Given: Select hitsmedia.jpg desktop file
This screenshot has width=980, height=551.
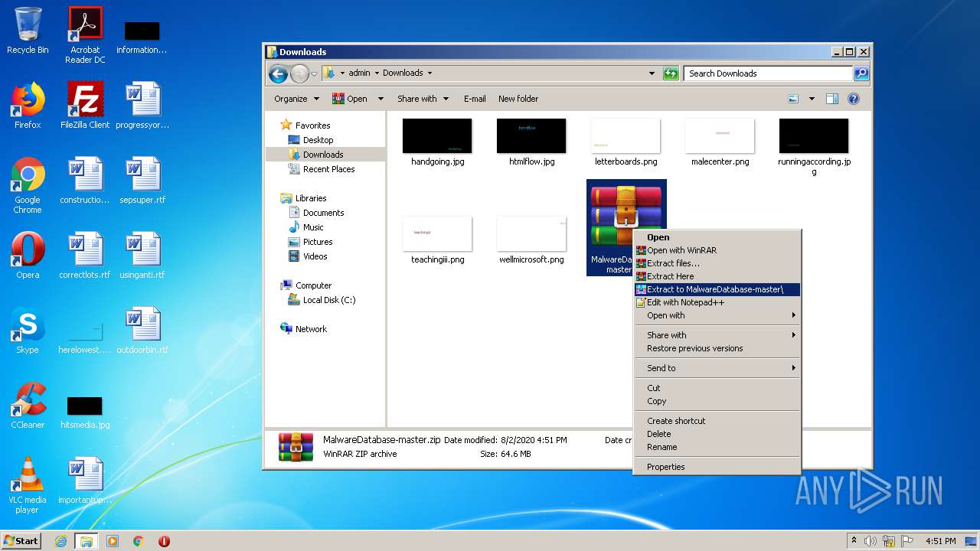Looking at the screenshot, I should tap(85, 412).
